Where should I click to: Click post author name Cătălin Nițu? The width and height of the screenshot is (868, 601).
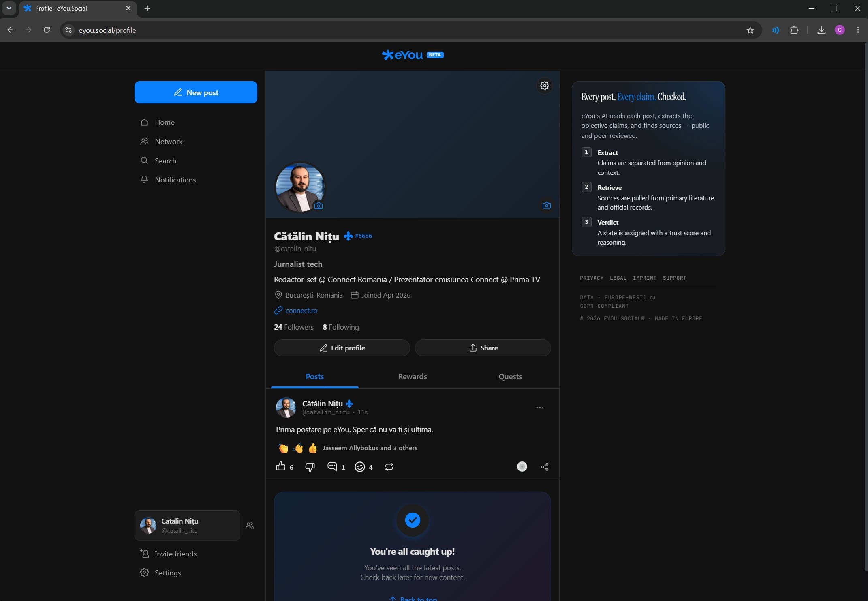click(x=323, y=404)
